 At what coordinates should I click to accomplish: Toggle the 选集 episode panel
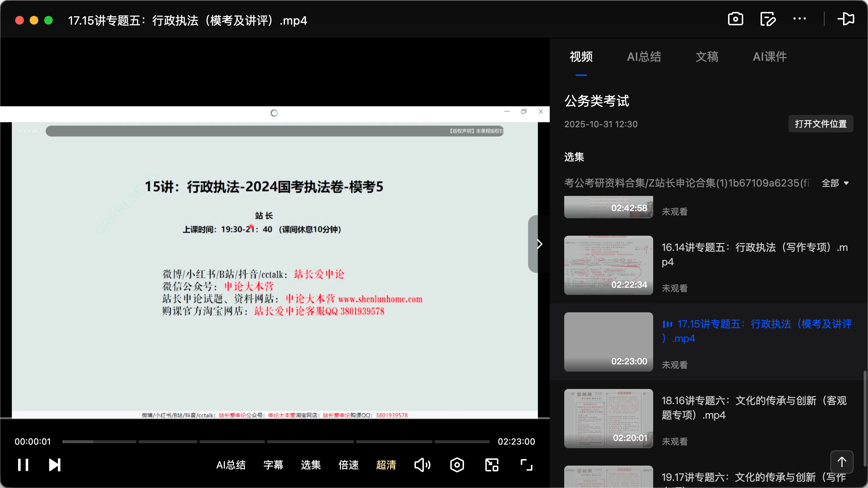coord(310,465)
